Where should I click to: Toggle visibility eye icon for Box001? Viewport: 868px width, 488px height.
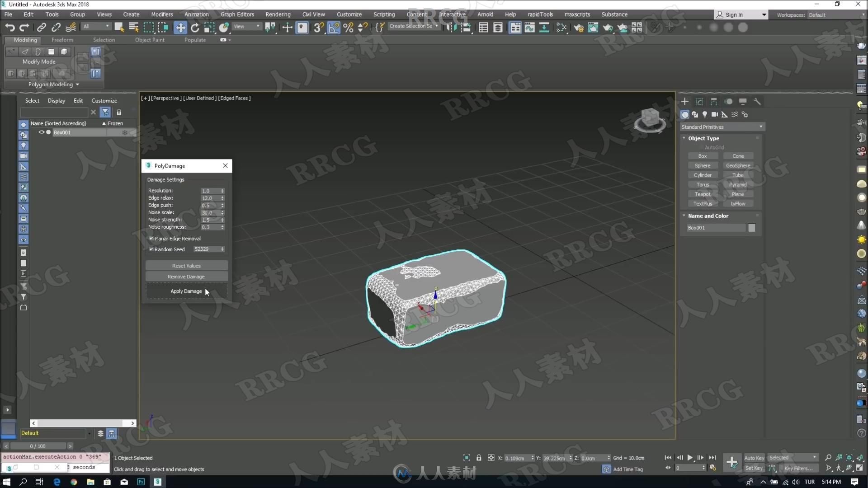tap(41, 131)
